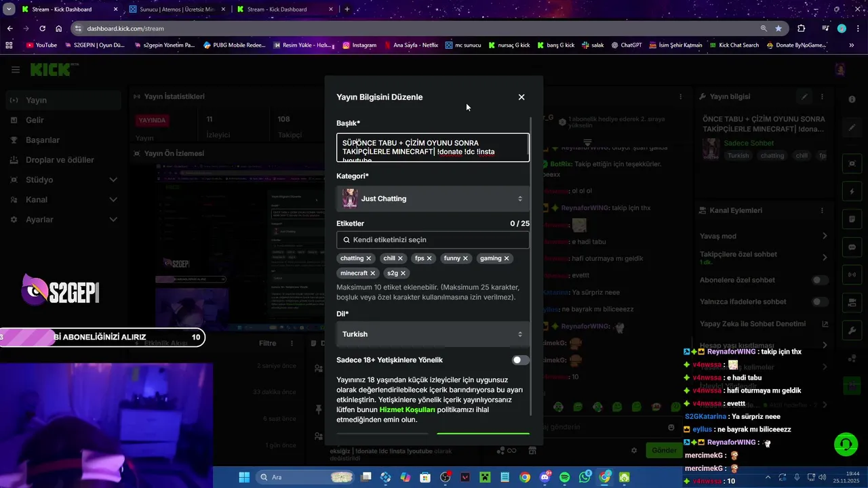Click the green headset support button
The width and height of the screenshot is (868, 488).
846,445
